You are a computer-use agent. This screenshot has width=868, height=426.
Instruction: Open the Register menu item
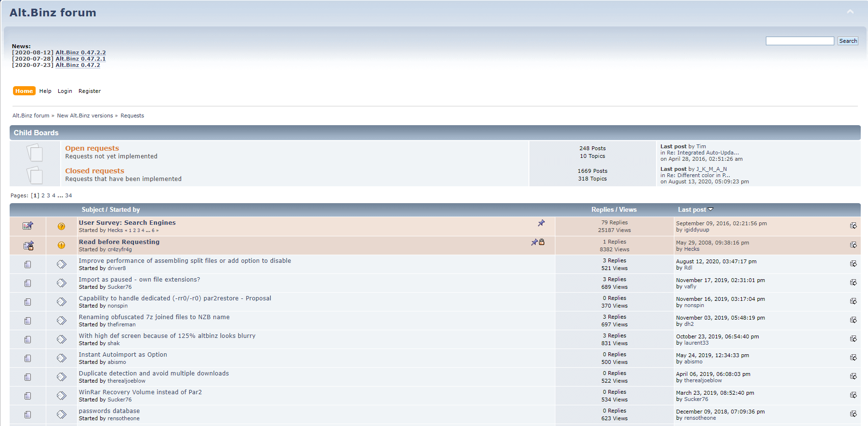[x=90, y=91]
